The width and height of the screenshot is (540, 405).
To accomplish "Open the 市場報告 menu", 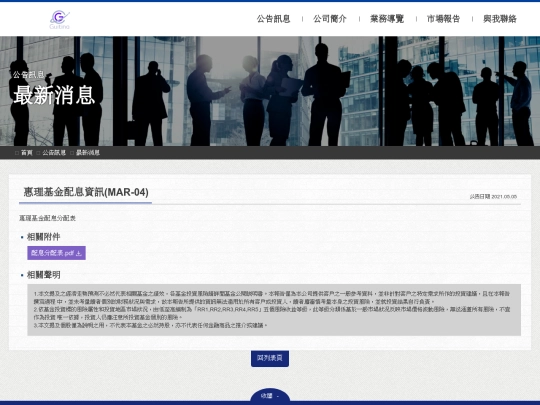I will pyautogui.click(x=443, y=19).
